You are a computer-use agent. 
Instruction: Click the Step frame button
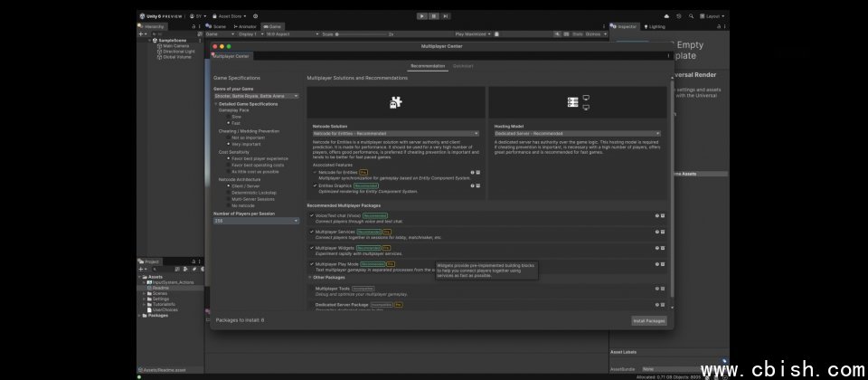point(446,16)
